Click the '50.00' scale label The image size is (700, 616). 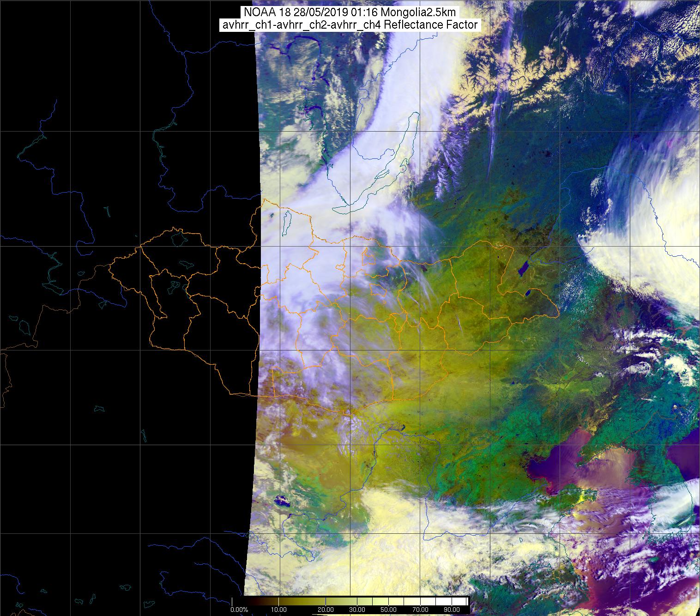pyautogui.click(x=389, y=610)
